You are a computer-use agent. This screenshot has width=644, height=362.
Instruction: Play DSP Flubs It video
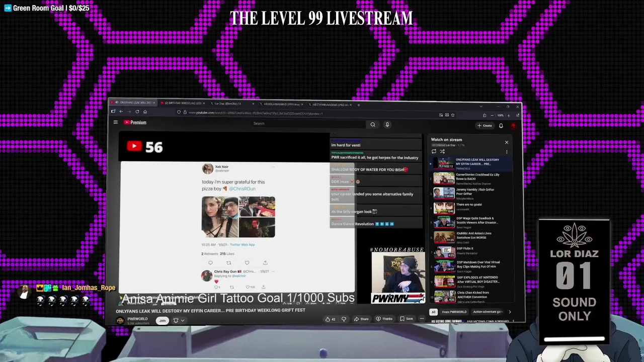[471, 252]
